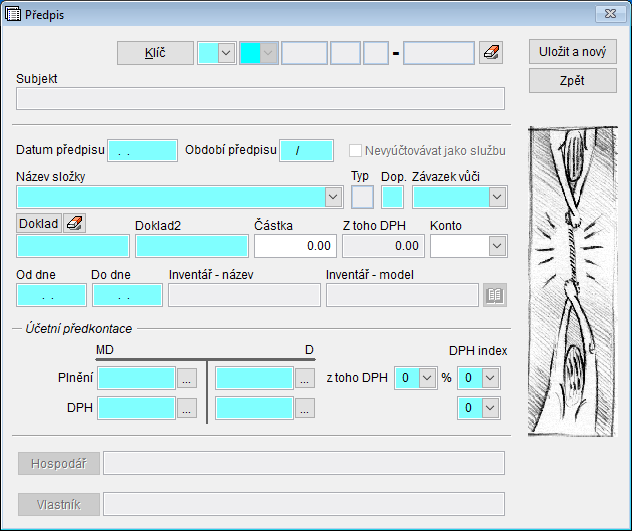Expand the Název složky dropdown

click(x=333, y=197)
